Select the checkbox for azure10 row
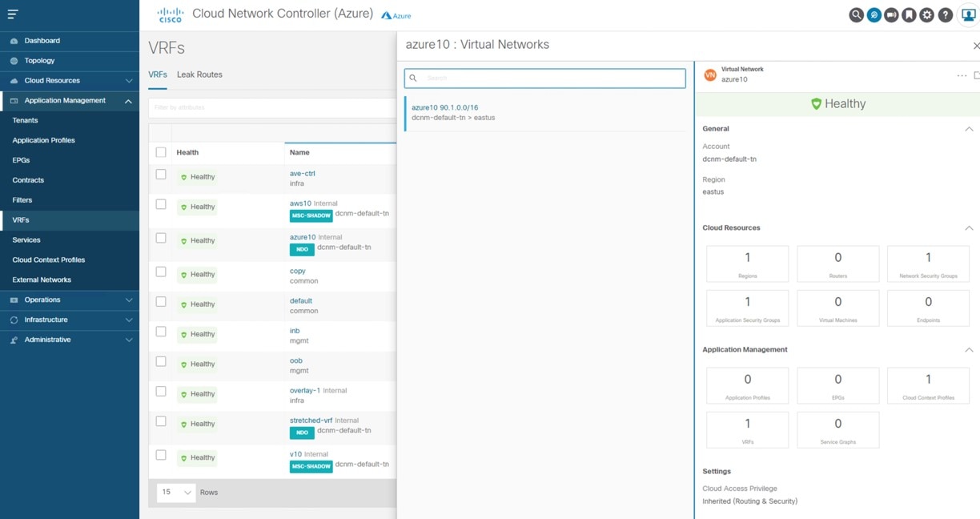 (x=161, y=238)
